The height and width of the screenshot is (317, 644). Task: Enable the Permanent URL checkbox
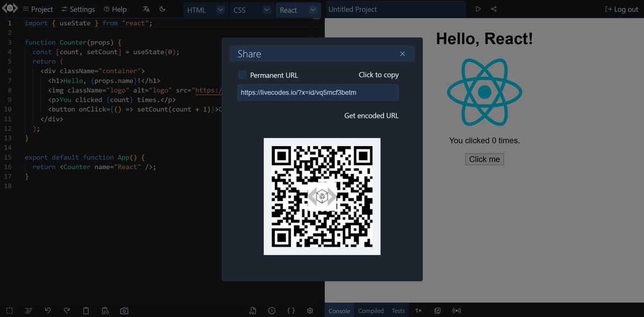click(x=243, y=75)
